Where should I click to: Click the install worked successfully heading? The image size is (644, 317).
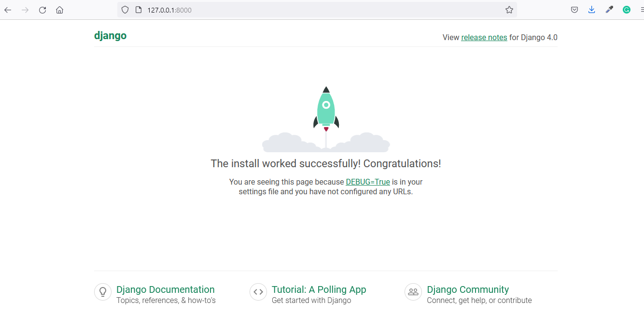coord(326,163)
